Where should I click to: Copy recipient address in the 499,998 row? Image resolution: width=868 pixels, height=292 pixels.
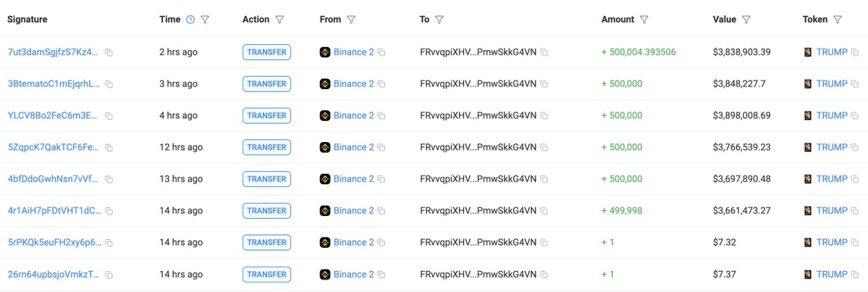(544, 211)
